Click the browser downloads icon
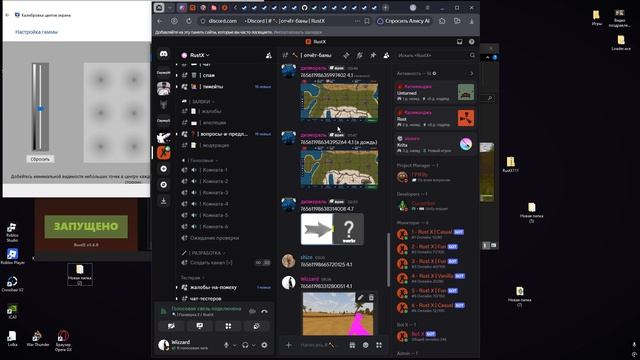Viewport: 640px width, 360px height. [471, 21]
